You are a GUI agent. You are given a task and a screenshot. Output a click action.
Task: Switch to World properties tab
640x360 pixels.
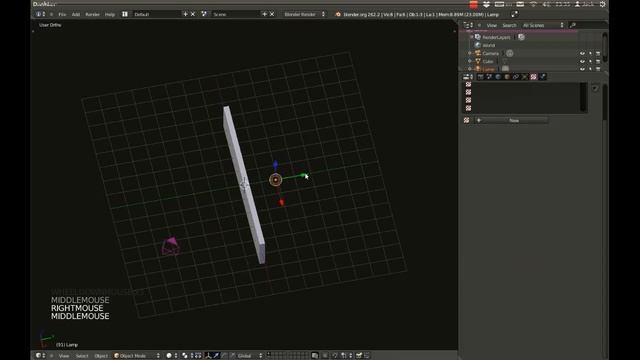click(498, 77)
